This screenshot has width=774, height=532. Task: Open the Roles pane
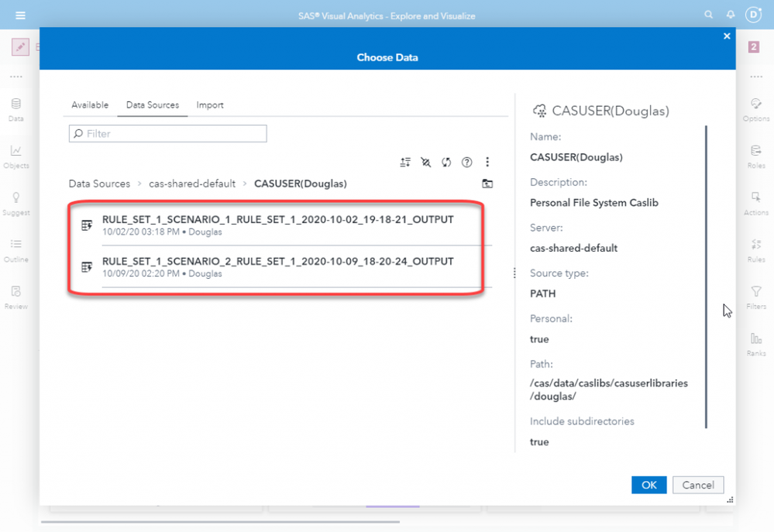[x=755, y=156]
